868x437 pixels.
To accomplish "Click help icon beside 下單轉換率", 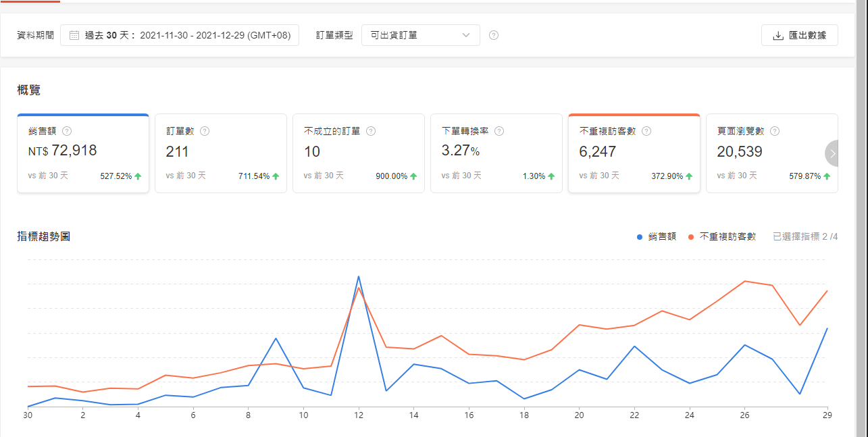I will 499,132.
